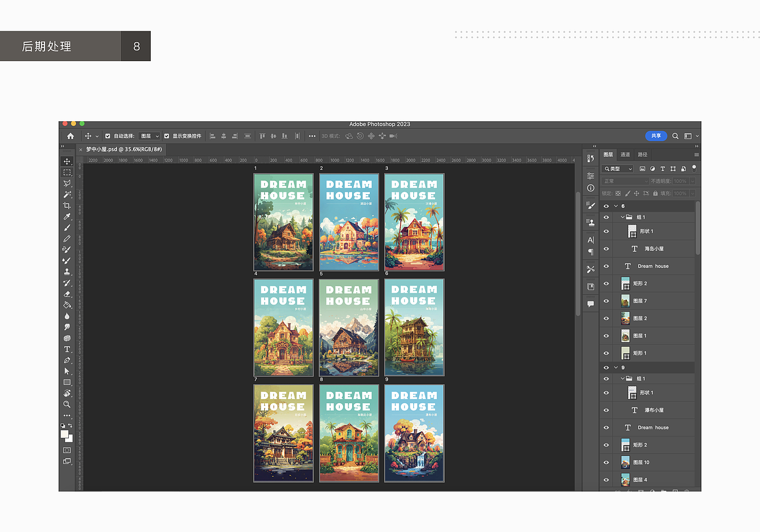Toggle Quick Mask mode icon
Image resolution: width=760 pixels, height=532 pixels.
click(67, 450)
